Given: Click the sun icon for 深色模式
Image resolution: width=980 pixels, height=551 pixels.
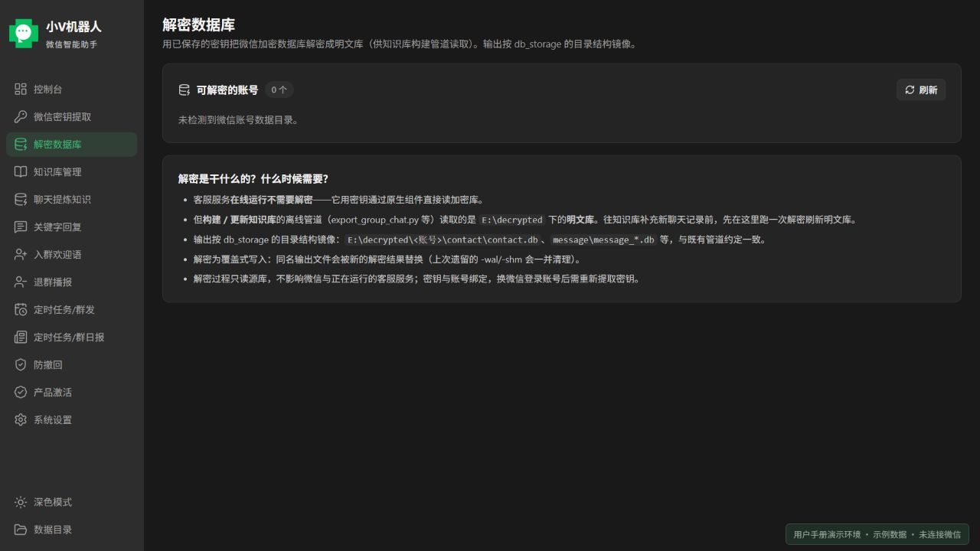Looking at the screenshot, I should (21, 502).
